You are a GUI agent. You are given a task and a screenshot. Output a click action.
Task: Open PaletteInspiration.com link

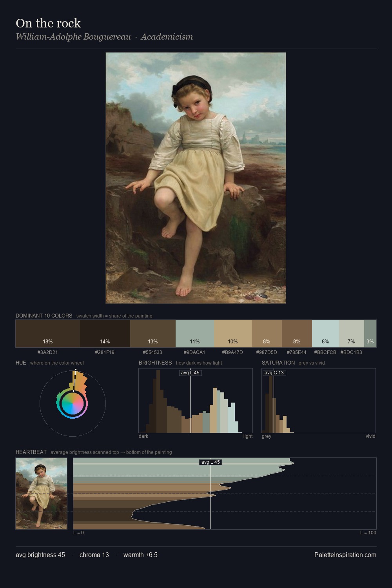[x=345, y=555]
